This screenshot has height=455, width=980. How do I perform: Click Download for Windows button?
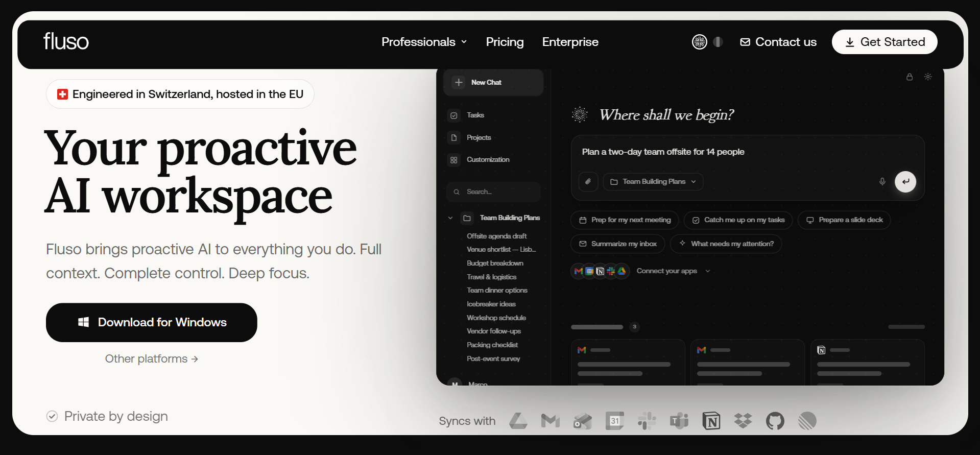[x=152, y=322]
